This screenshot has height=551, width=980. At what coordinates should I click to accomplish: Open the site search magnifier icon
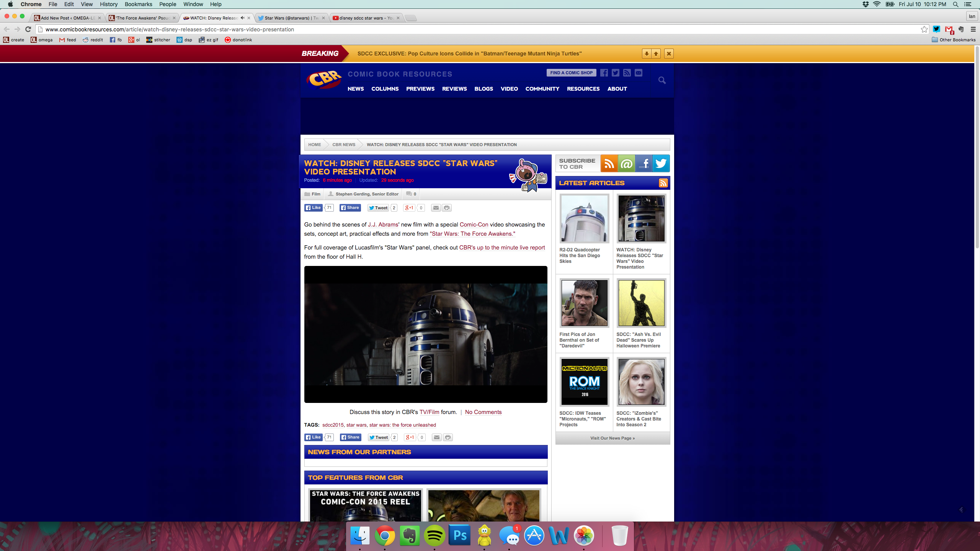tap(662, 80)
